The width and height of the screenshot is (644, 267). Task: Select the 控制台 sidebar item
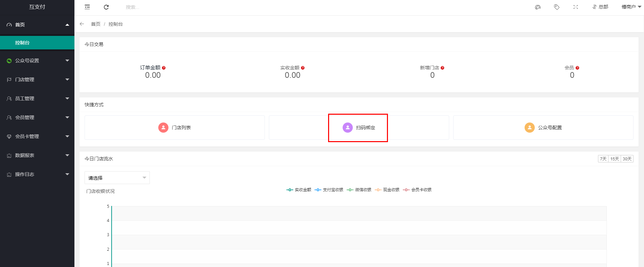pos(37,43)
